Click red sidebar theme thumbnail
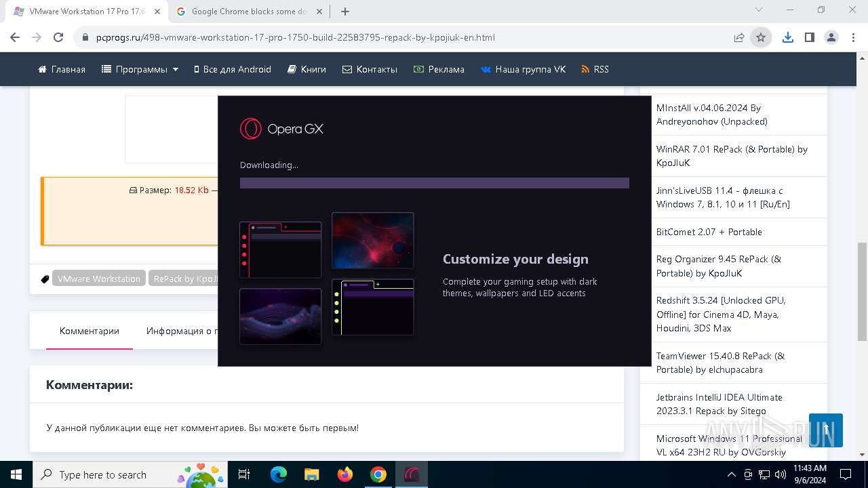Viewport: 868px width, 488px height. pos(281,249)
